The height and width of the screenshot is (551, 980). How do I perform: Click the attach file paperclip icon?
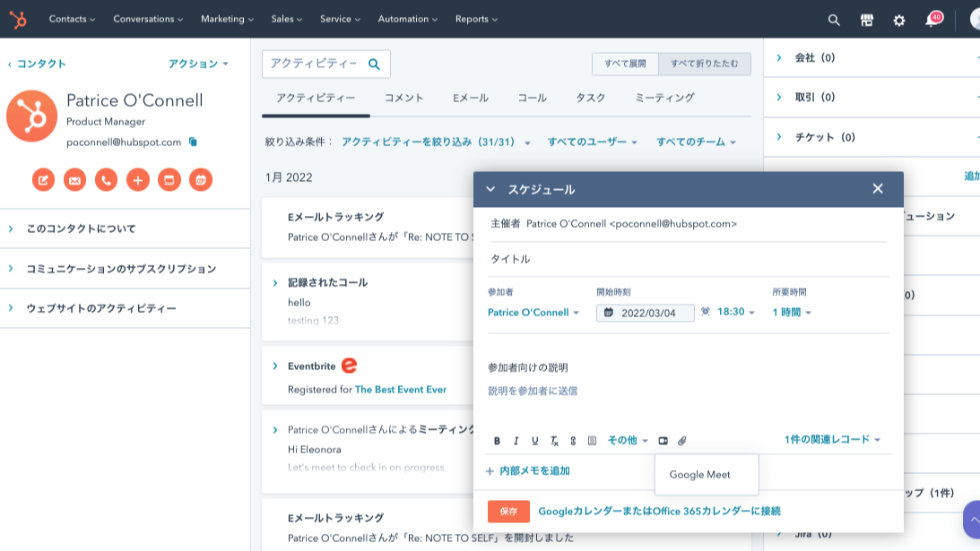pos(683,440)
